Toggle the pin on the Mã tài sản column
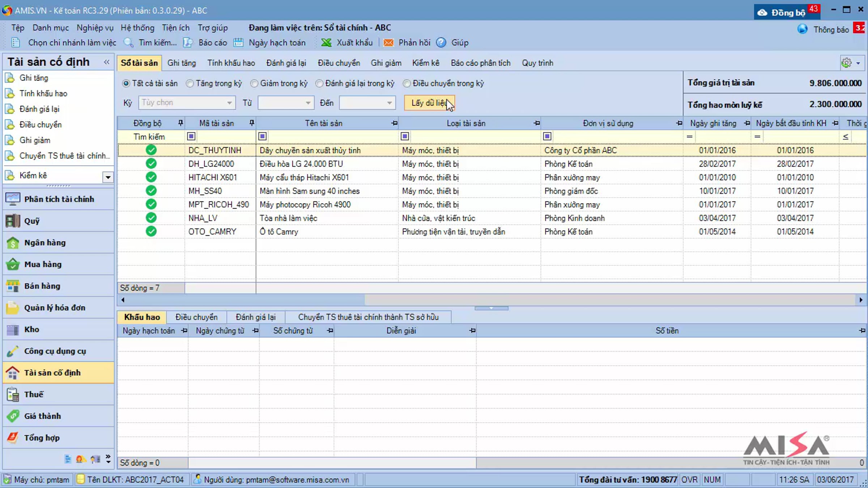This screenshot has height=488, width=868. (x=252, y=123)
